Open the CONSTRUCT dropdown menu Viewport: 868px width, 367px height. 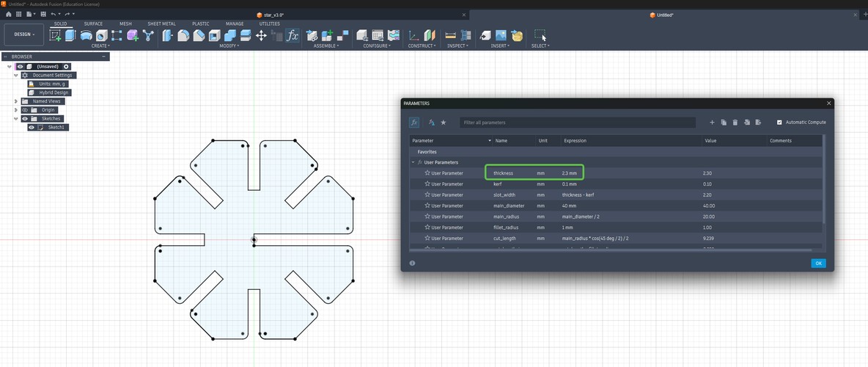pos(422,46)
